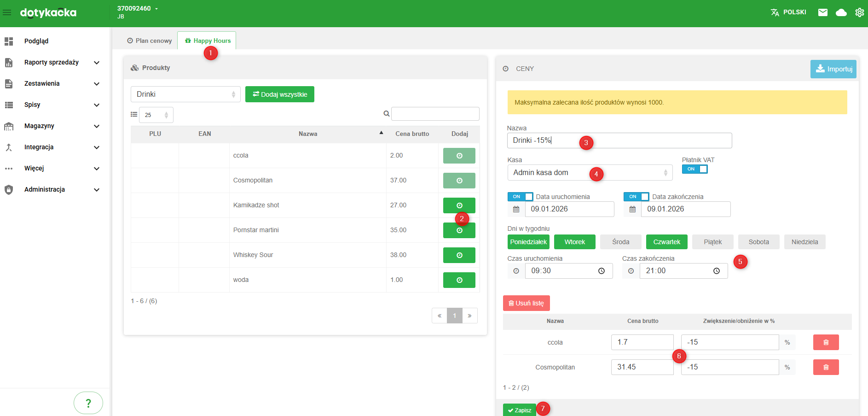Viewport: 868px width, 416px height.
Task: Expand Raporty sprzedaży in the sidebar
Action: (x=52, y=62)
